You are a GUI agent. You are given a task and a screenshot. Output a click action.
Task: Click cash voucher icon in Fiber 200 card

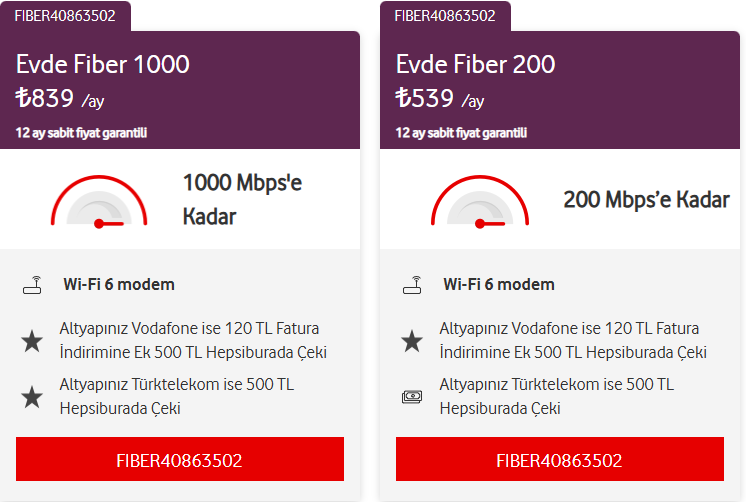click(x=412, y=397)
